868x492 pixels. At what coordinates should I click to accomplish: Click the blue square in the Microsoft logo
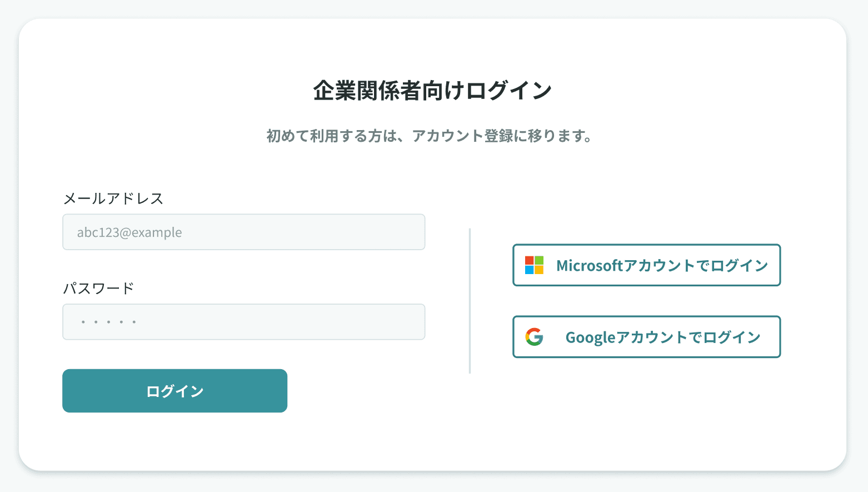point(530,270)
